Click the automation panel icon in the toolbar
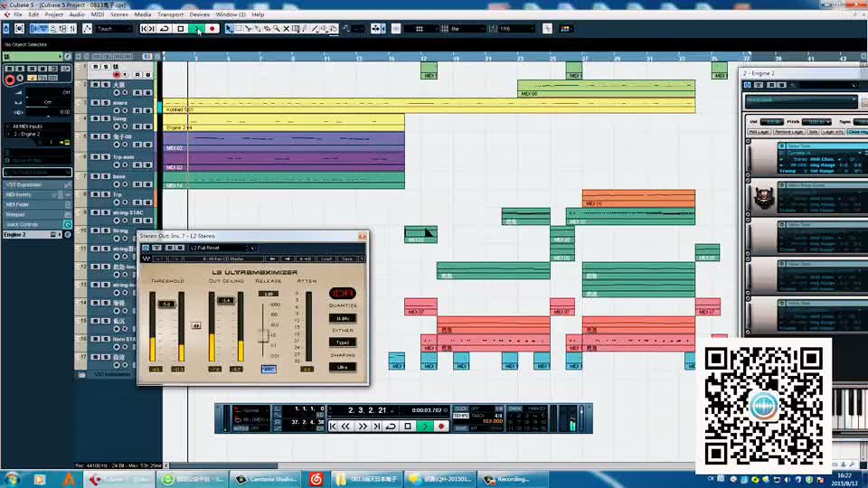This screenshot has height=488, width=868. [x=88, y=29]
